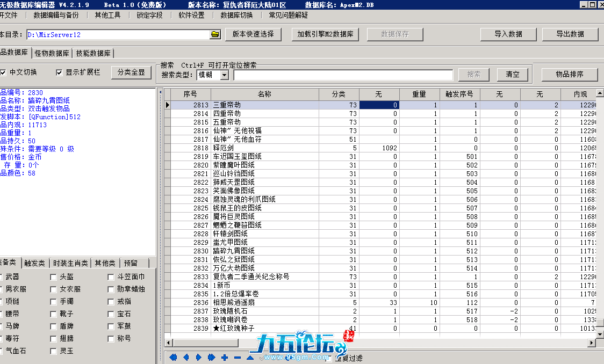Focus the search text input field
Screen dimensions: 604x364
coord(343,75)
